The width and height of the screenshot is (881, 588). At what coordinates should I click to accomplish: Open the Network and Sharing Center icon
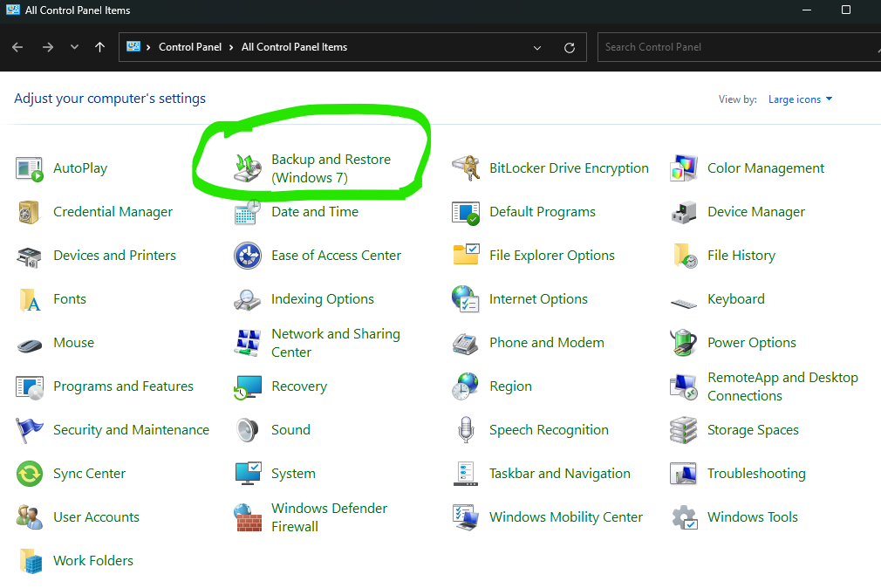pos(248,343)
